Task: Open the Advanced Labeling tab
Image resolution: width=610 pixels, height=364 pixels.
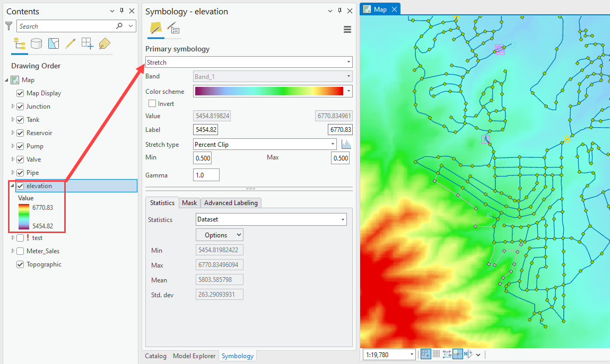Action: point(231,203)
